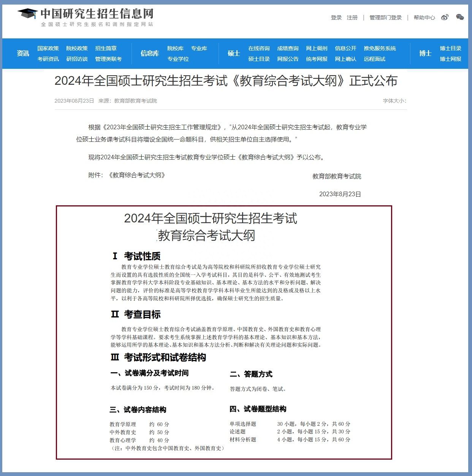
Task: Click the 论述题 row
Action: click(290, 432)
